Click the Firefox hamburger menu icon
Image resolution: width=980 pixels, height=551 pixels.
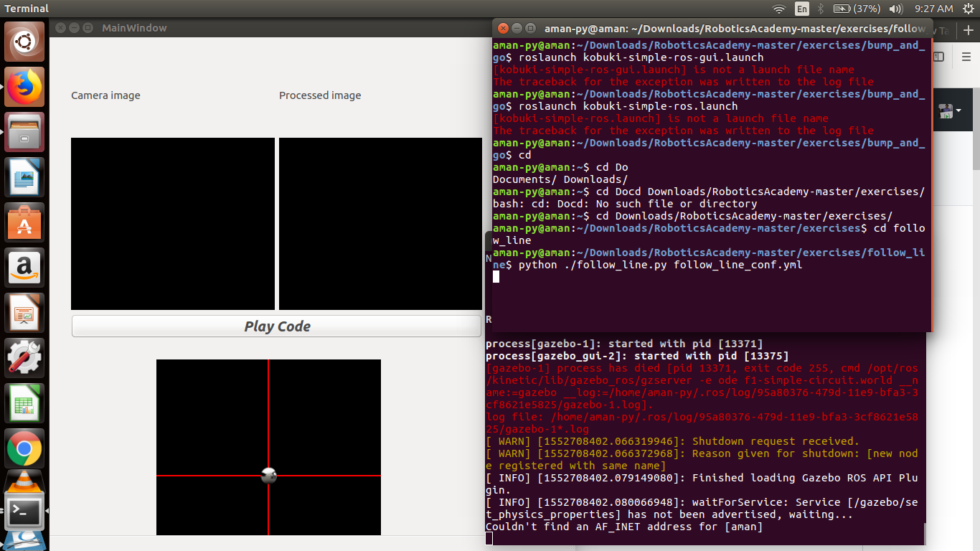coord(966,57)
